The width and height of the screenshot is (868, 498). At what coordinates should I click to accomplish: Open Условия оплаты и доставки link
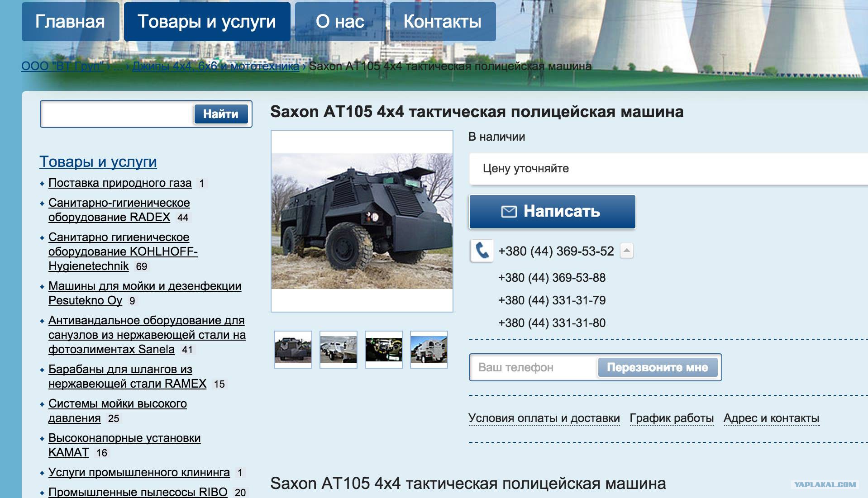coord(544,418)
